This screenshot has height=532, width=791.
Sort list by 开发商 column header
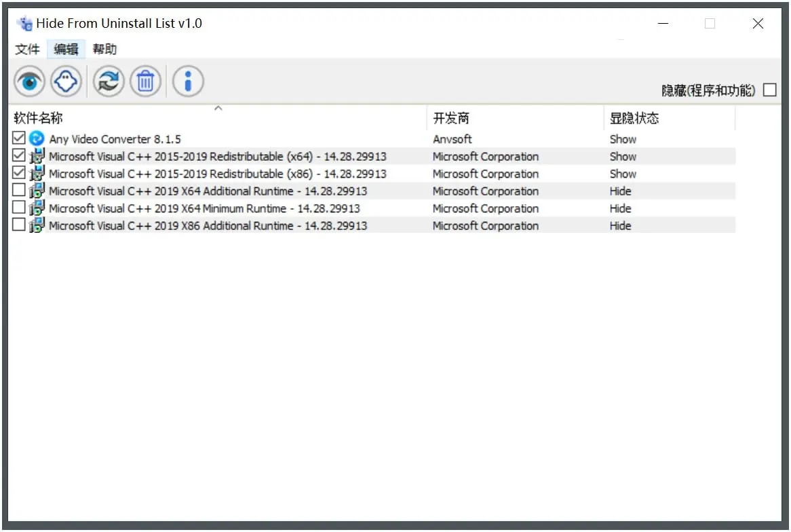pyautogui.click(x=451, y=118)
